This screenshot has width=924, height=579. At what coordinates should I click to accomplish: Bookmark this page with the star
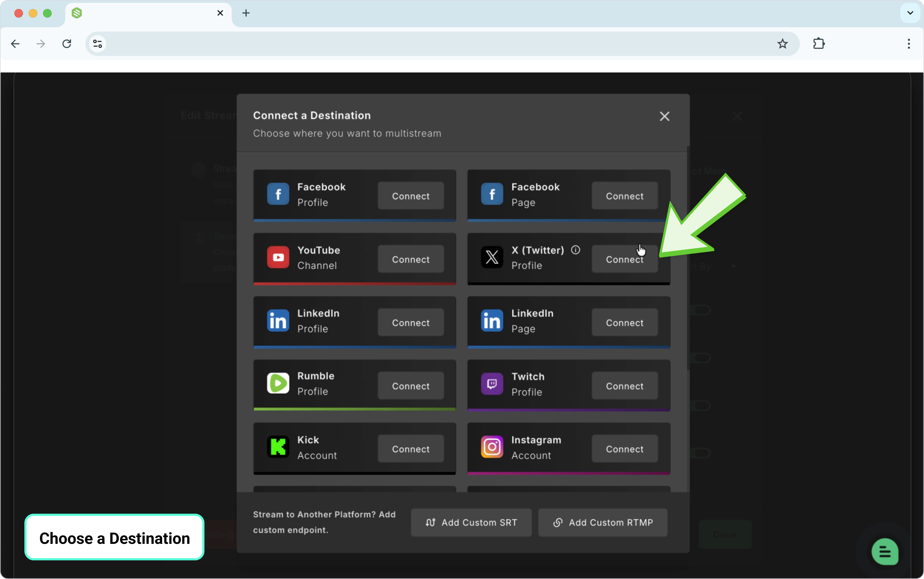[x=782, y=44]
